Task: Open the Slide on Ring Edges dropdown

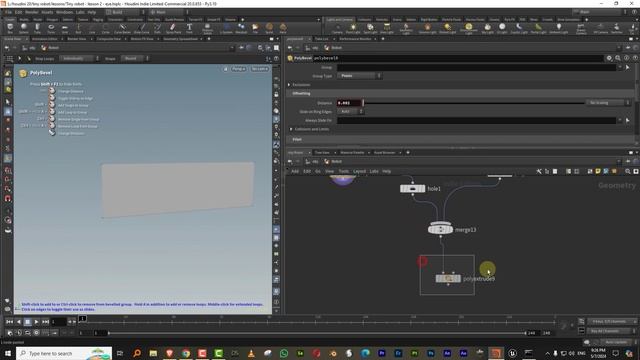Action: [x=350, y=111]
